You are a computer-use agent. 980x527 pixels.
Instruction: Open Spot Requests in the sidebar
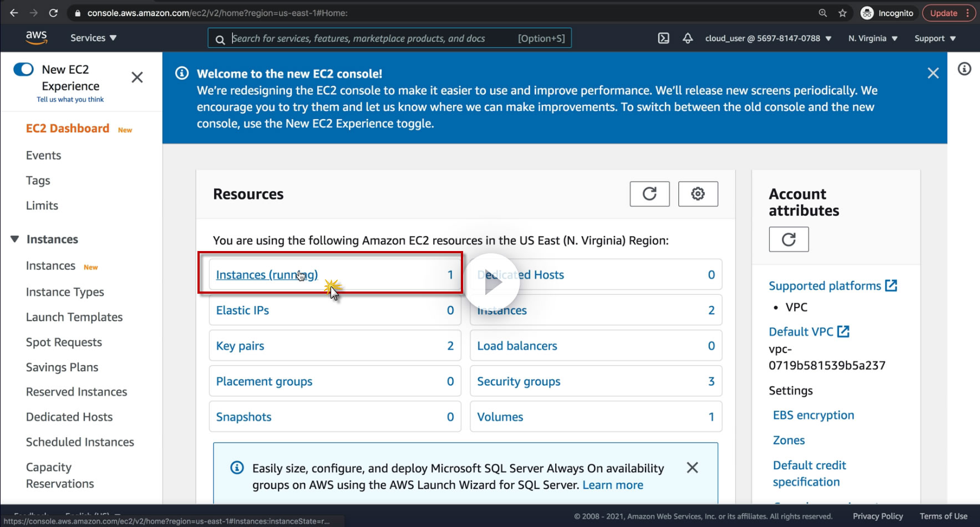coord(64,342)
